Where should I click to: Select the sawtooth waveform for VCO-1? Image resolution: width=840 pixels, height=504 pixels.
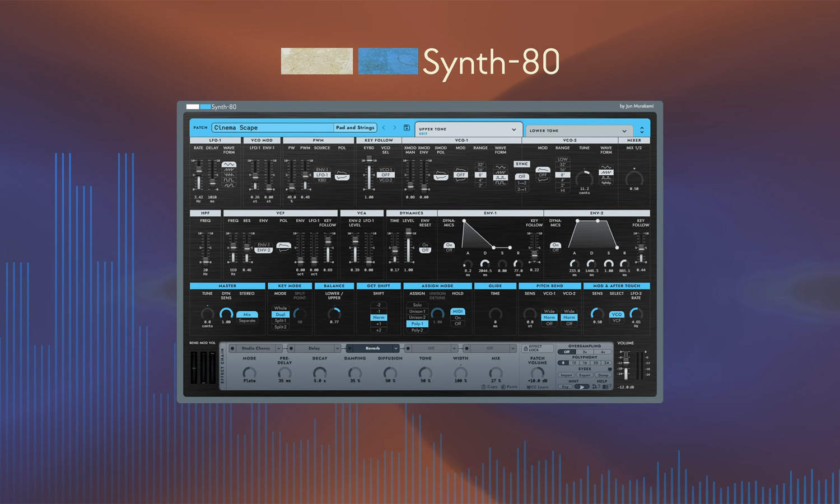tap(500, 172)
